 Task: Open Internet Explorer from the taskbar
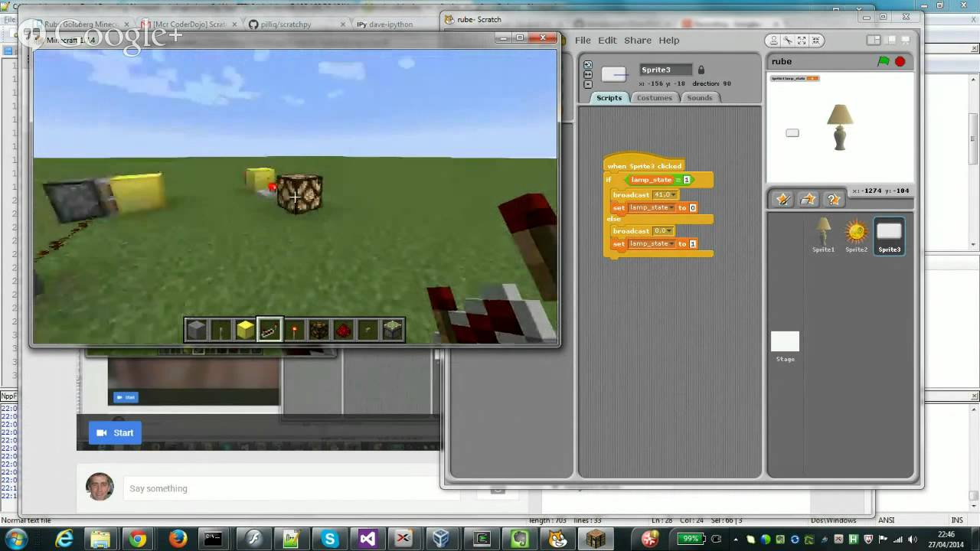tap(64, 539)
